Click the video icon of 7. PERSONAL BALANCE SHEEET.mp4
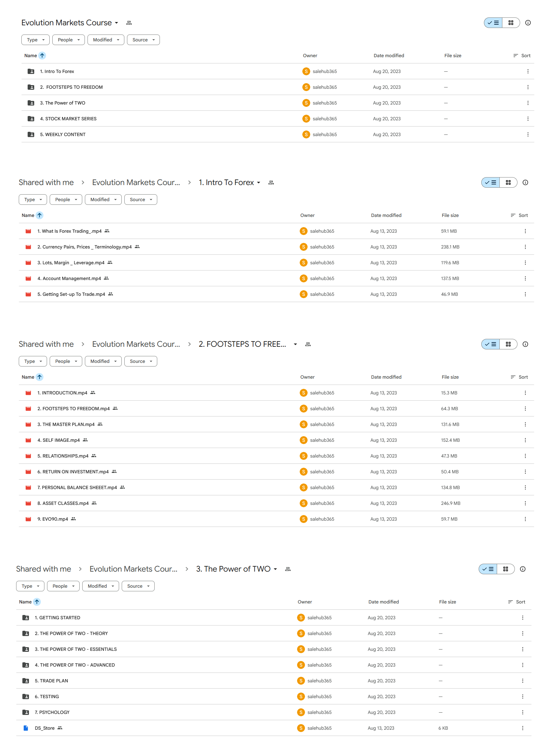Screen dimensions: 554x756 pos(28,487)
